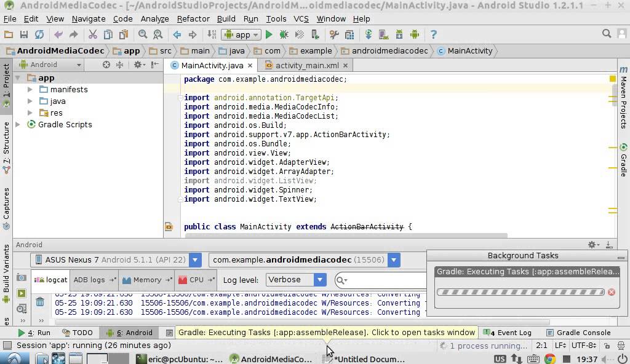Open the Maven Projects side tab
The height and width of the screenshot is (364, 630).
[x=623, y=98]
